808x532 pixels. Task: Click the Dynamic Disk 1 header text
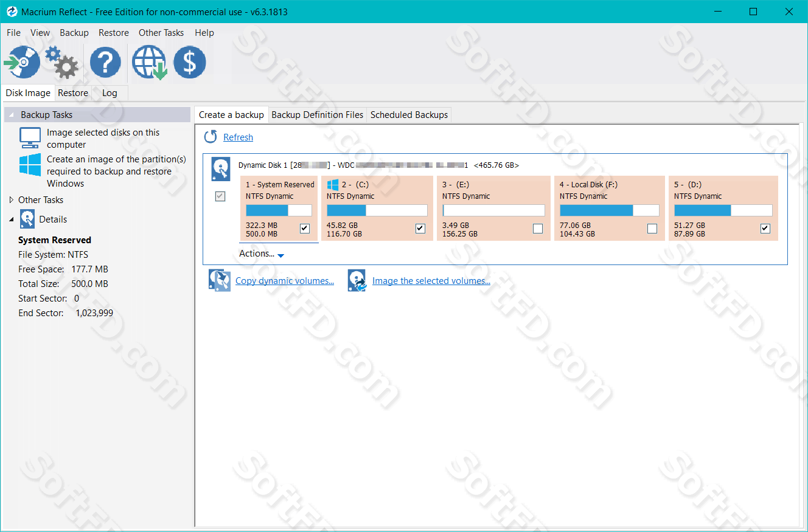tap(378, 165)
